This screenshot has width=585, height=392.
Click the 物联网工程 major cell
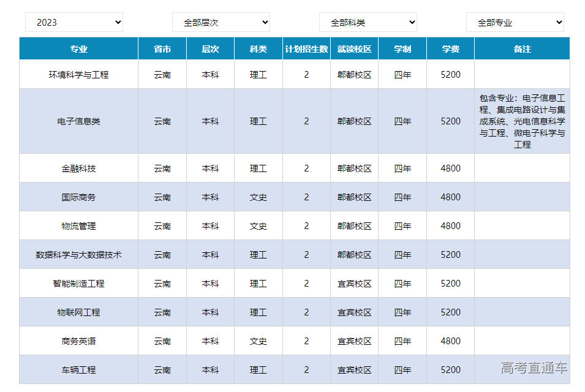tap(78, 312)
